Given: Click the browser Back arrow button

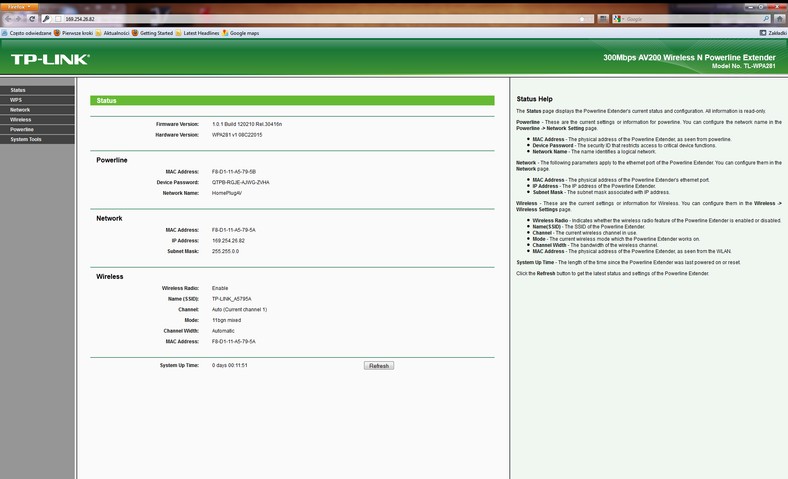Looking at the screenshot, I should click(8, 19).
